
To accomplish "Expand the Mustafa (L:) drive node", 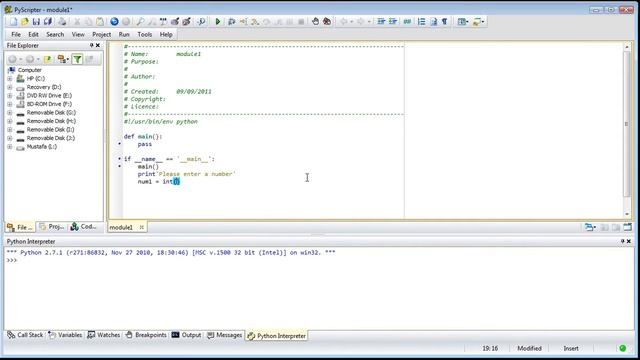I will coord(10,147).
